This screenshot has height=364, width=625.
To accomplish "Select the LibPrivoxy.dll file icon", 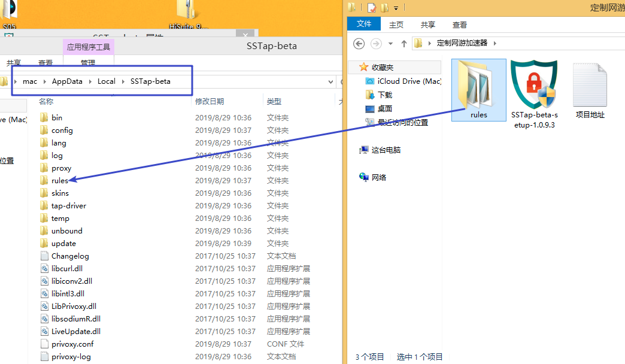I will click(44, 306).
